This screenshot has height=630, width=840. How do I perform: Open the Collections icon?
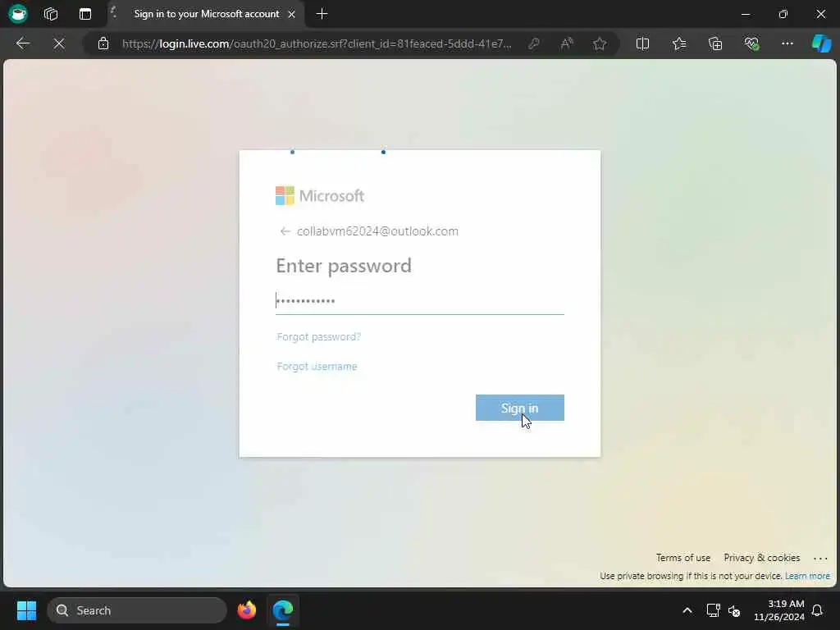pos(715,43)
